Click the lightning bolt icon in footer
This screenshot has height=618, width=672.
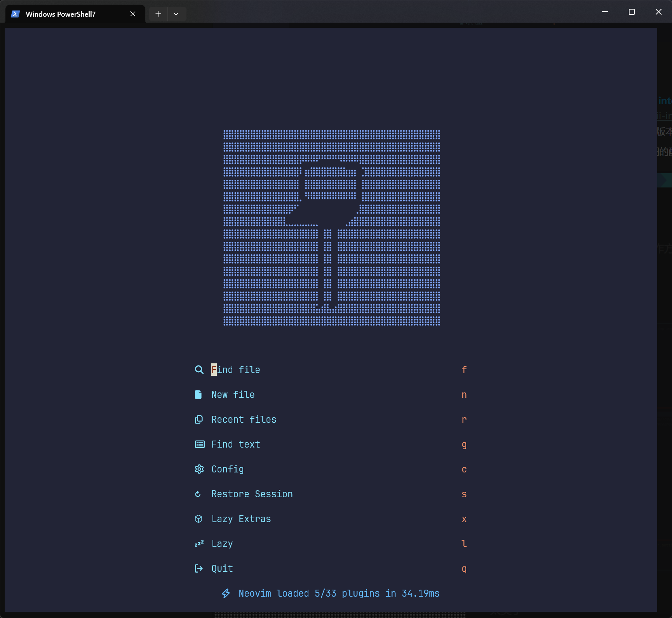click(x=226, y=594)
